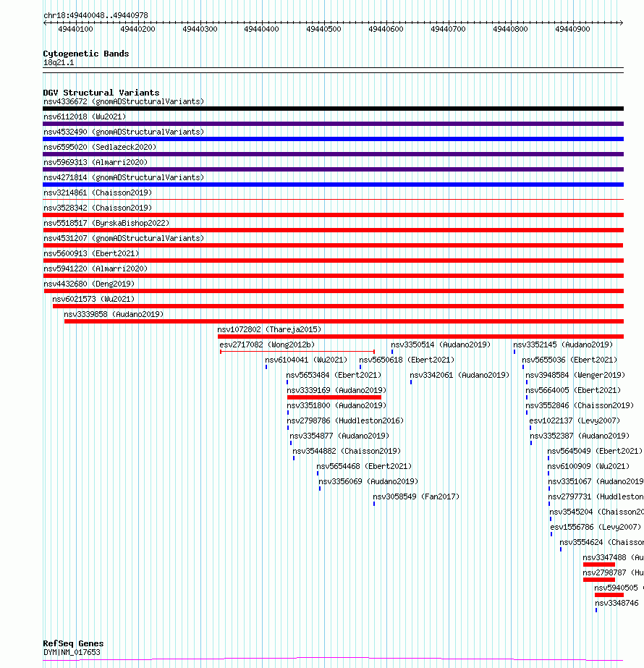Click the 49440900 ruler position label

[572, 30]
